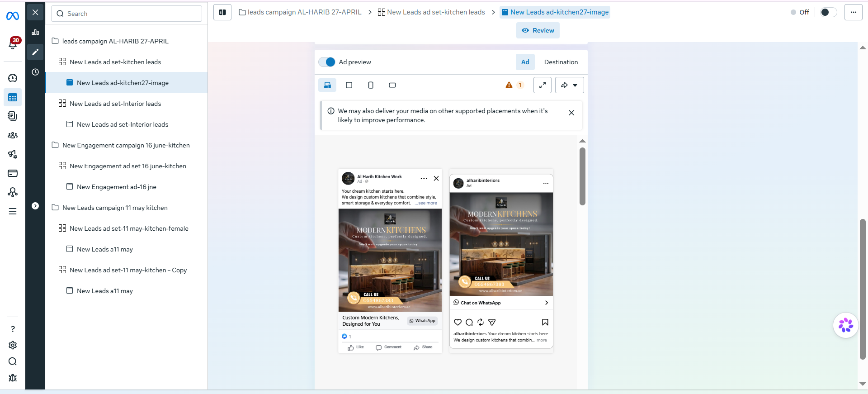The image size is (868, 394).
Task: Open New Leads ad set-kitchen leads breadcrumb
Action: pos(431,12)
